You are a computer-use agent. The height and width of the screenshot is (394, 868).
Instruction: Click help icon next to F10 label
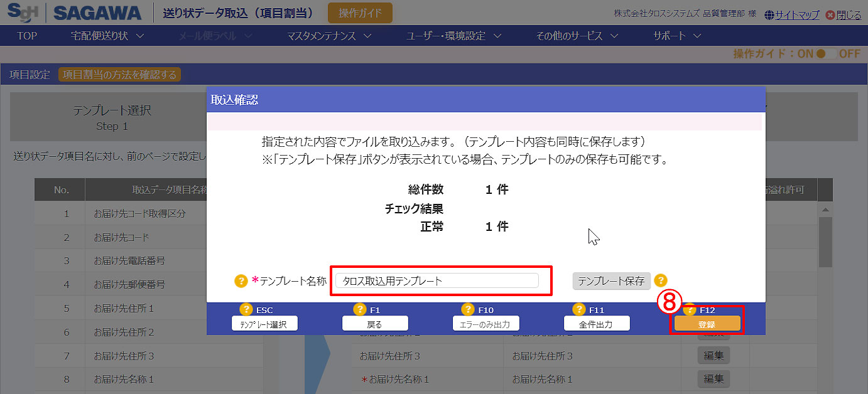pos(467,309)
